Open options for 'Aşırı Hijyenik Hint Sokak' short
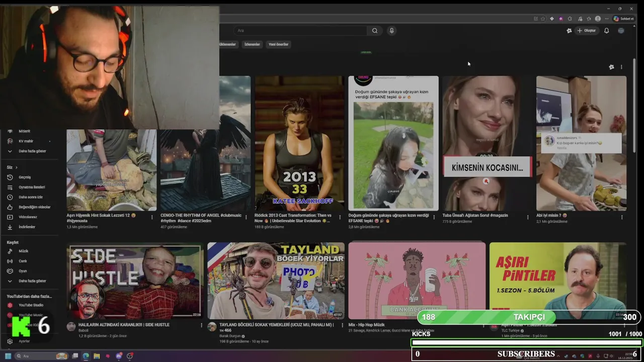Screen dimensions: 644x362 point(152,217)
